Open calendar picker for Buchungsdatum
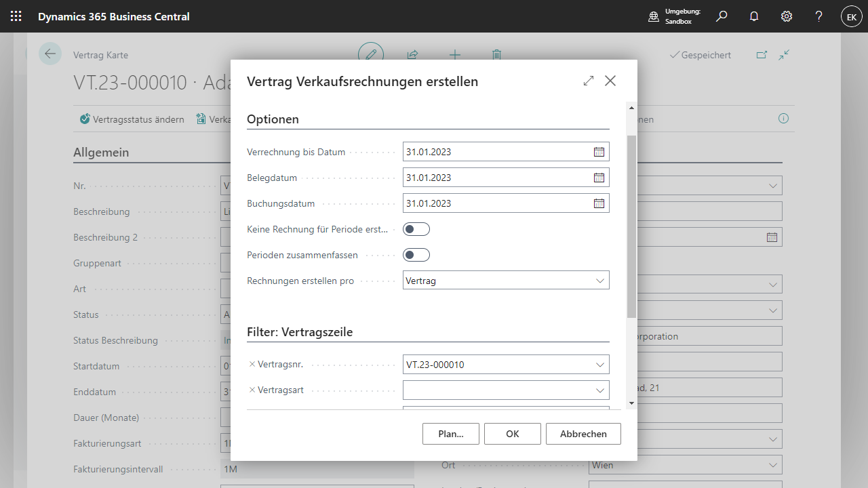This screenshot has width=868, height=488. [599, 203]
